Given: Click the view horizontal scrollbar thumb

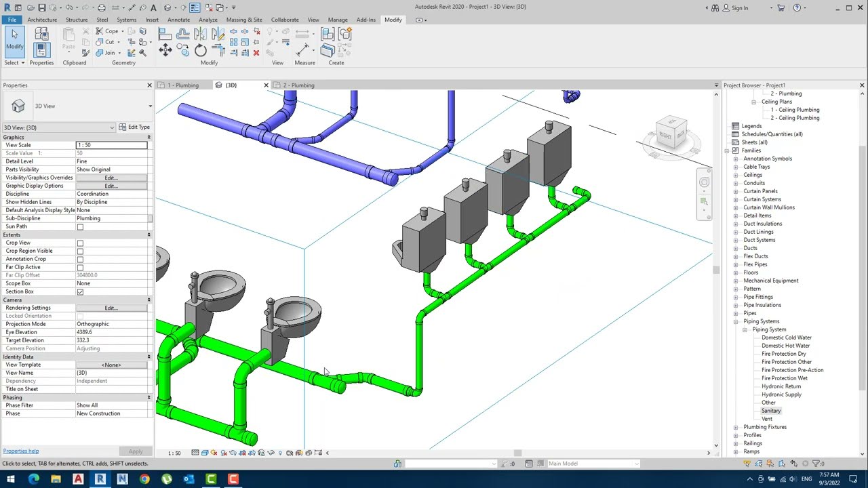Looking at the screenshot, I should point(517,453).
